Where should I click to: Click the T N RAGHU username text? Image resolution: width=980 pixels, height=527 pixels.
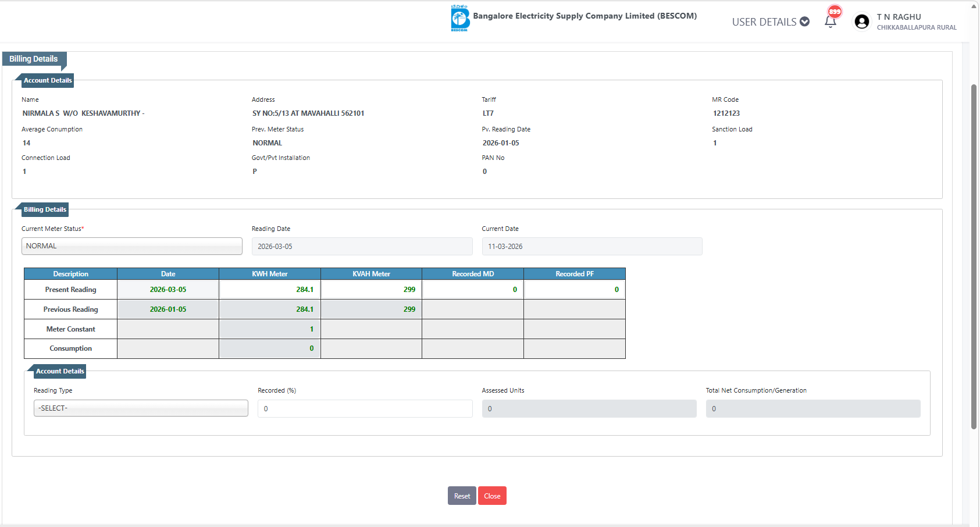tap(899, 17)
